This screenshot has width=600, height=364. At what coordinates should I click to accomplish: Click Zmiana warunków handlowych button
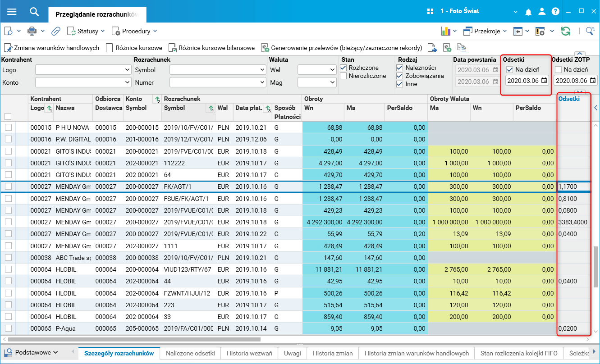click(x=52, y=48)
